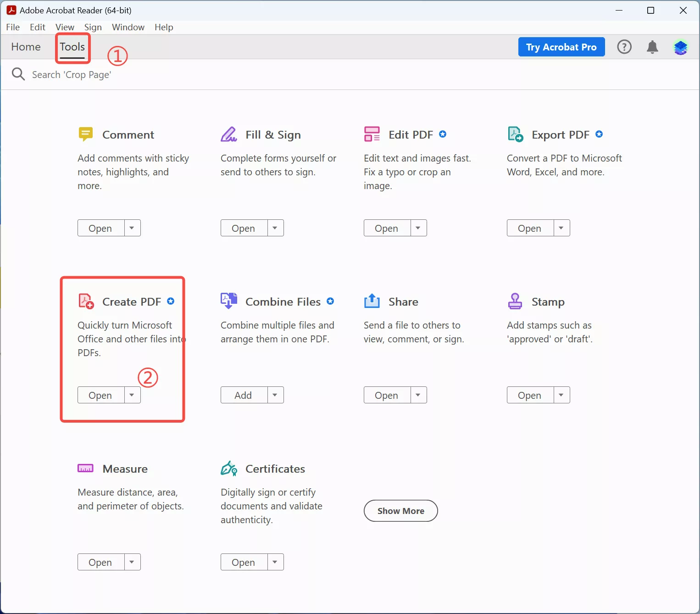Open the Help menu
The height and width of the screenshot is (614, 700).
(x=164, y=27)
